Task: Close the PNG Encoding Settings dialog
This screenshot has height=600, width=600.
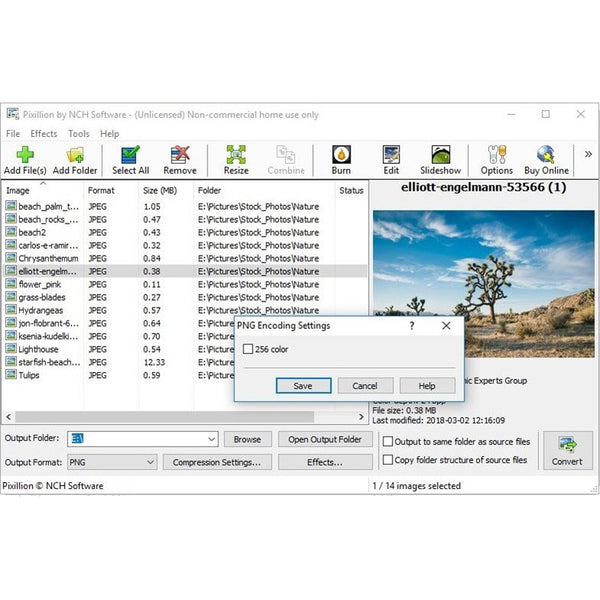Action: coord(446,326)
